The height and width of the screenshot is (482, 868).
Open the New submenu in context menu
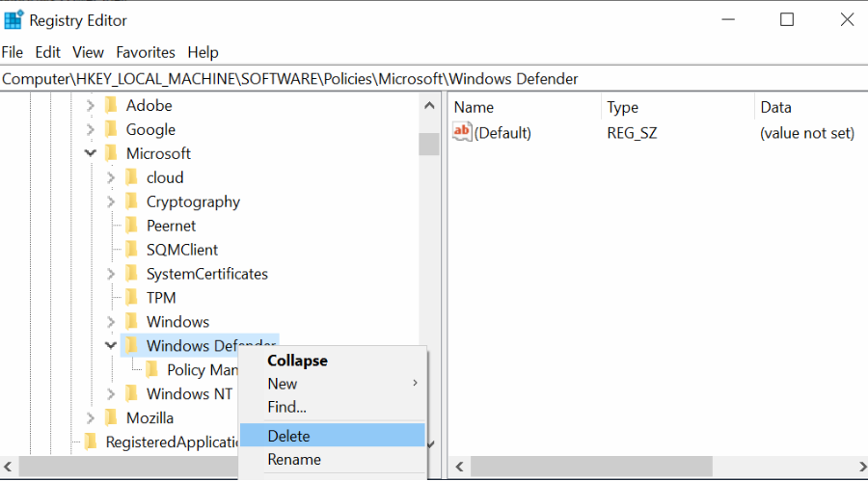333,384
